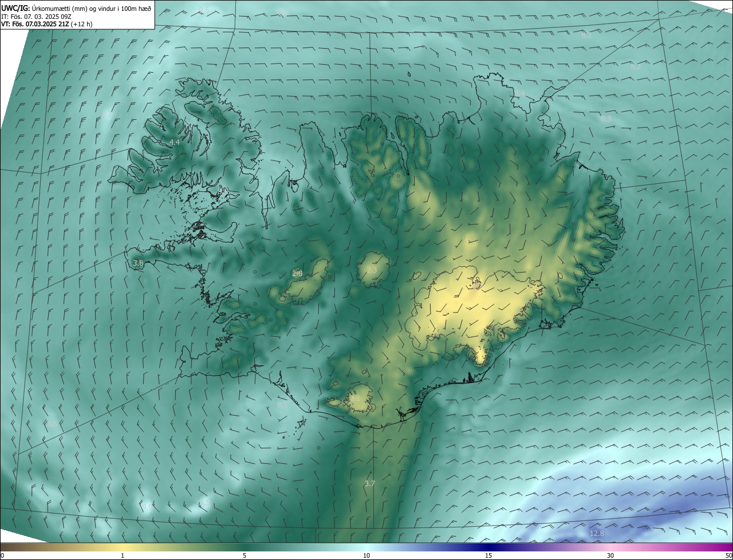The image size is (733, 560).
Task: Click the 1 tick on the color scale
Action: 123,555
